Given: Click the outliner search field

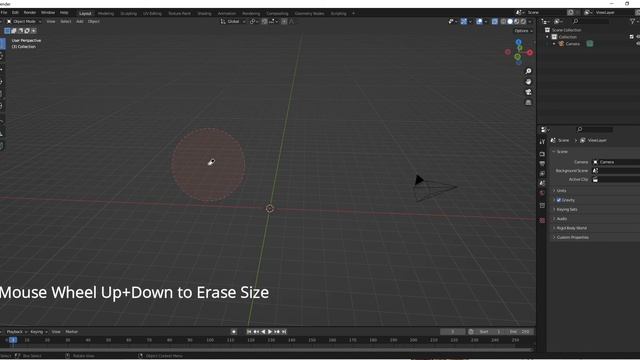Looking at the screenshot, I should tap(591, 21).
